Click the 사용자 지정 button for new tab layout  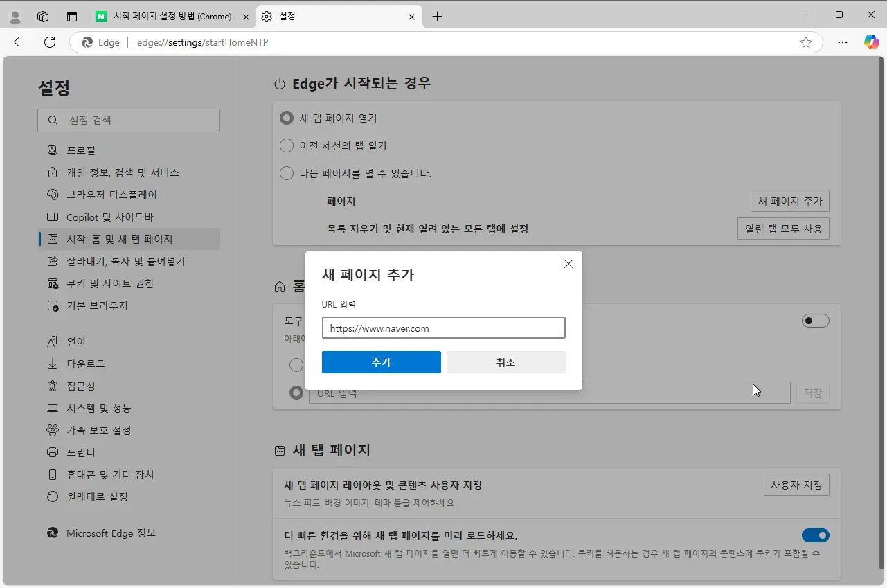tap(796, 485)
